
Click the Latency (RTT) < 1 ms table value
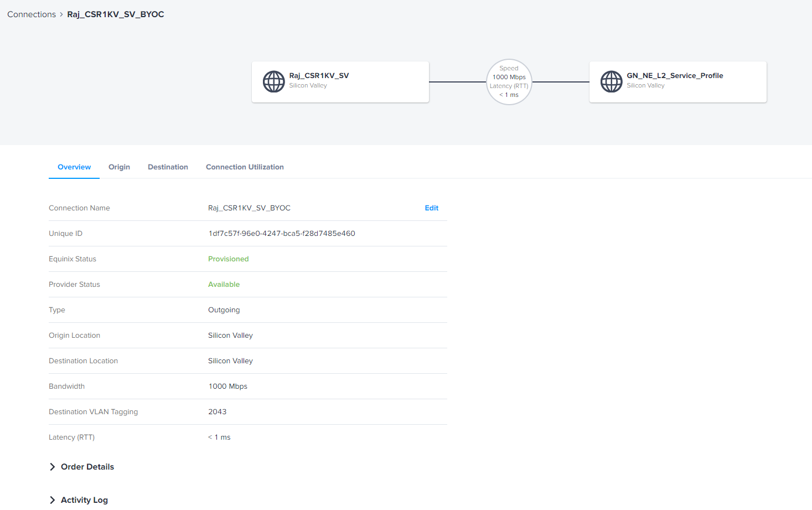tap(219, 437)
